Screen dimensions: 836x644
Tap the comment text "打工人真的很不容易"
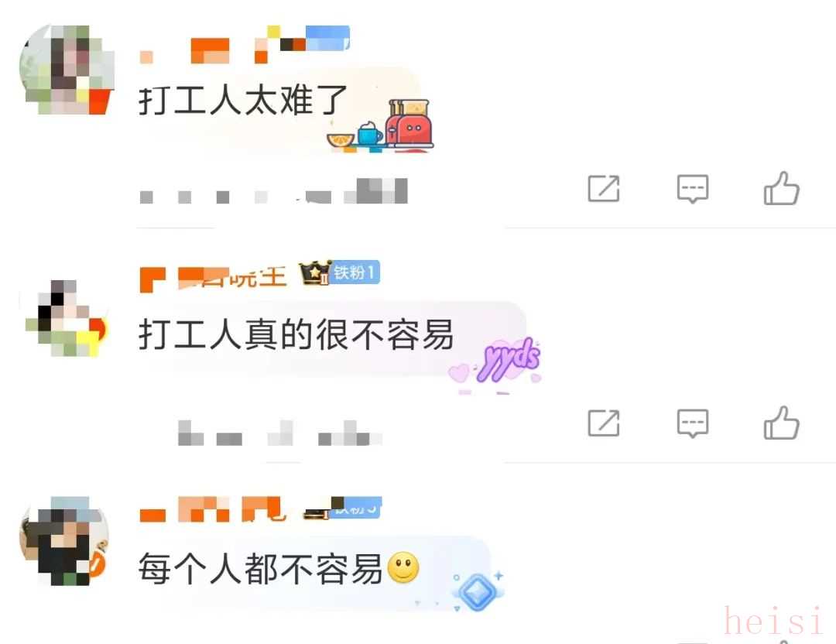pos(296,335)
